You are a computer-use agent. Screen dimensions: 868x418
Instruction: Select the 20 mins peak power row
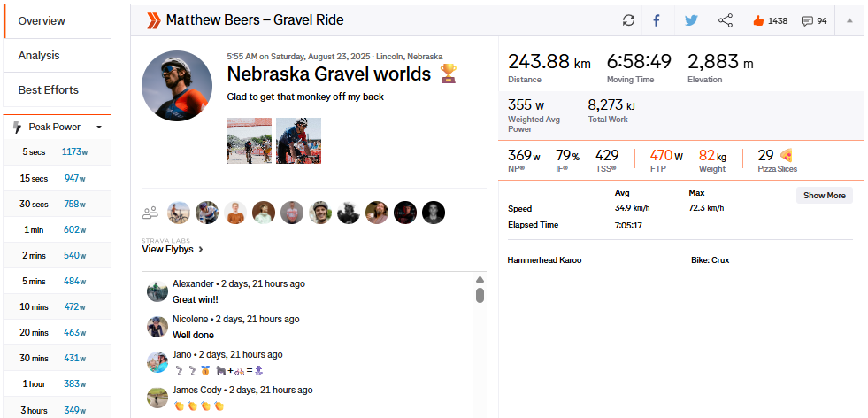click(x=56, y=332)
